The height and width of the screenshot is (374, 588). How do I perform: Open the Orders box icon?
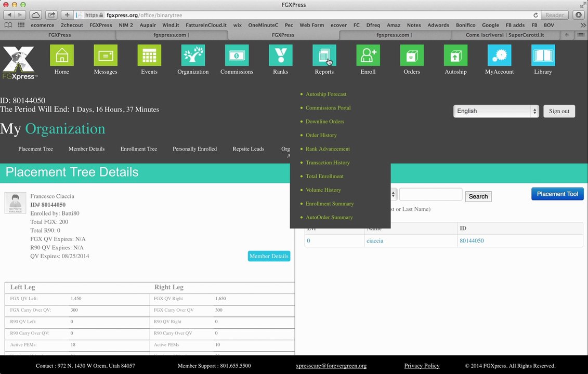pos(412,56)
